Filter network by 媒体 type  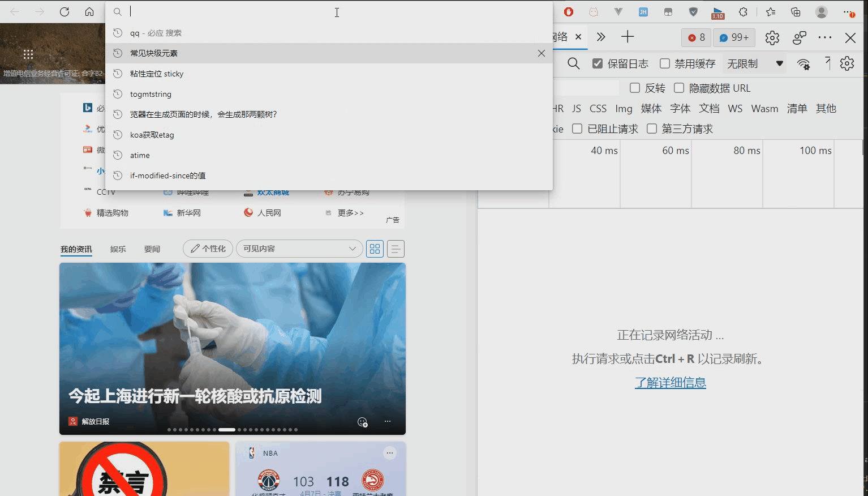pyautogui.click(x=651, y=108)
